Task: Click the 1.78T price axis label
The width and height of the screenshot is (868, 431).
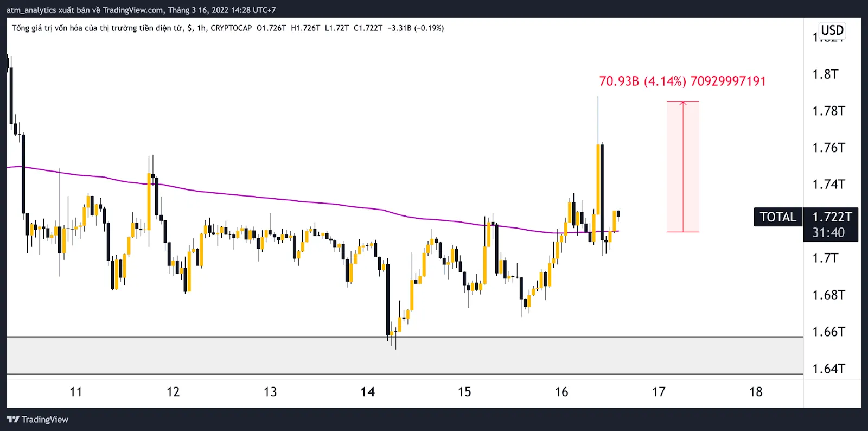Action: [x=828, y=111]
